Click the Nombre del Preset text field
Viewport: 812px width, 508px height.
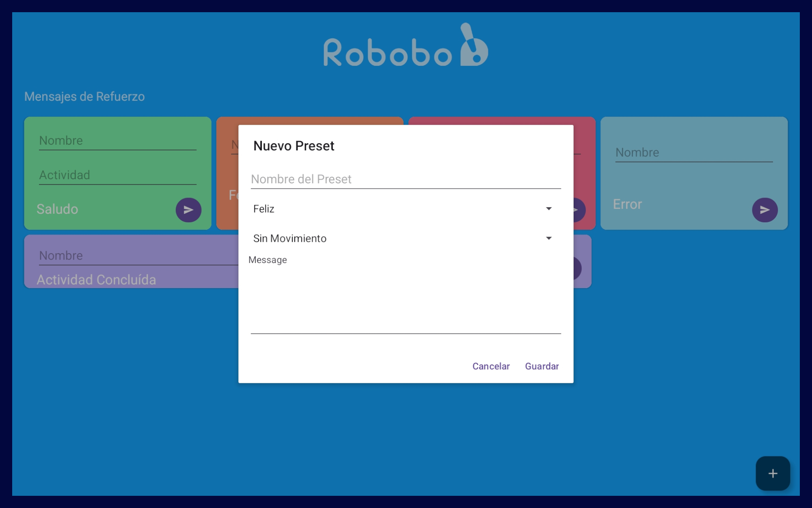click(x=405, y=179)
